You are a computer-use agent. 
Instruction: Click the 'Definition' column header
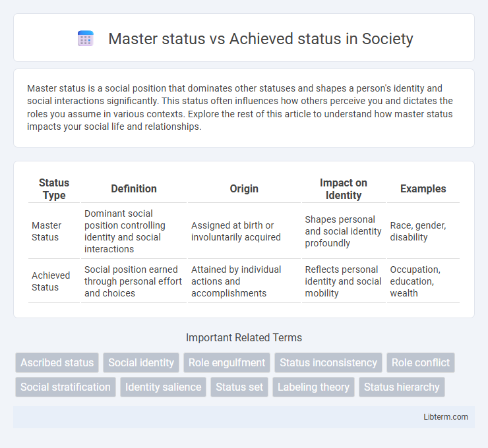tap(134, 188)
